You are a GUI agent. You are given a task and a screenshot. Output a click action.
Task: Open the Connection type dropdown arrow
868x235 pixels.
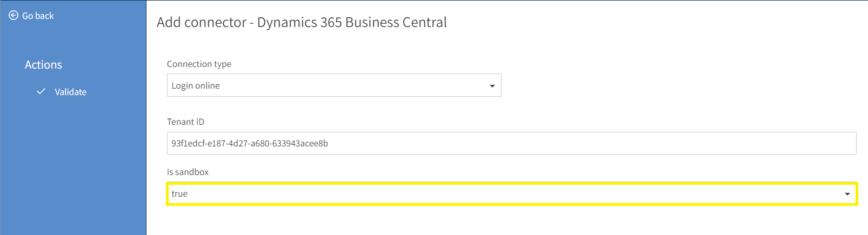click(x=492, y=86)
